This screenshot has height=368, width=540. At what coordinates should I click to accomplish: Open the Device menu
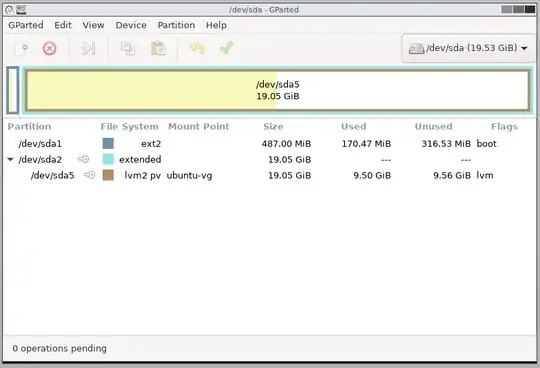(x=131, y=25)
